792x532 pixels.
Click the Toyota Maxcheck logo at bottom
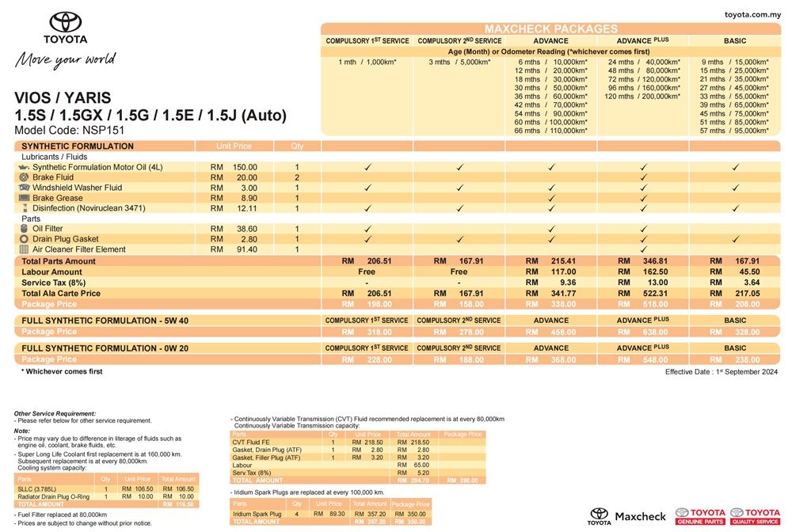point(626,516)
